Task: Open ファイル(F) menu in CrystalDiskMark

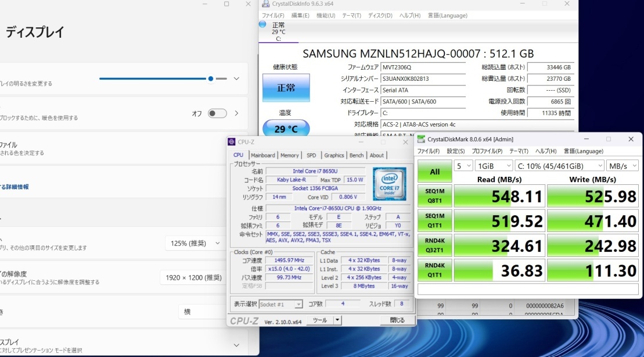Action: (429, 151)
